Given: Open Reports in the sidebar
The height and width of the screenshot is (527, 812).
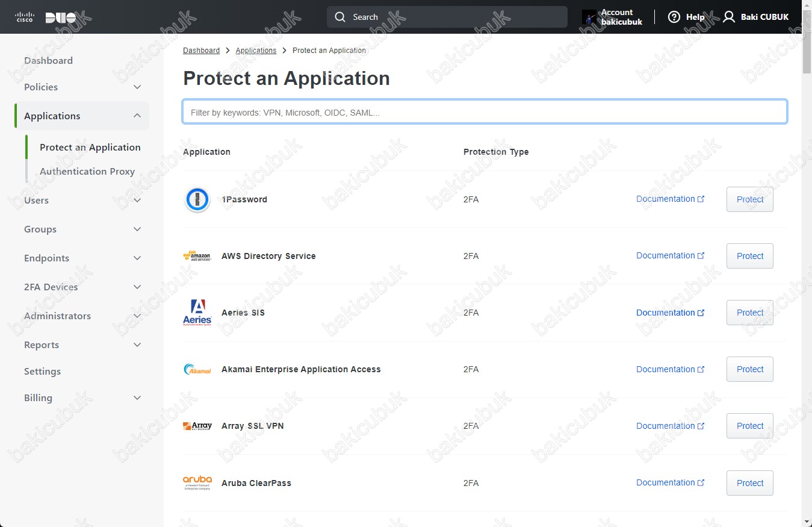Looking at the screenshot, I should click(x=42, y=345).
